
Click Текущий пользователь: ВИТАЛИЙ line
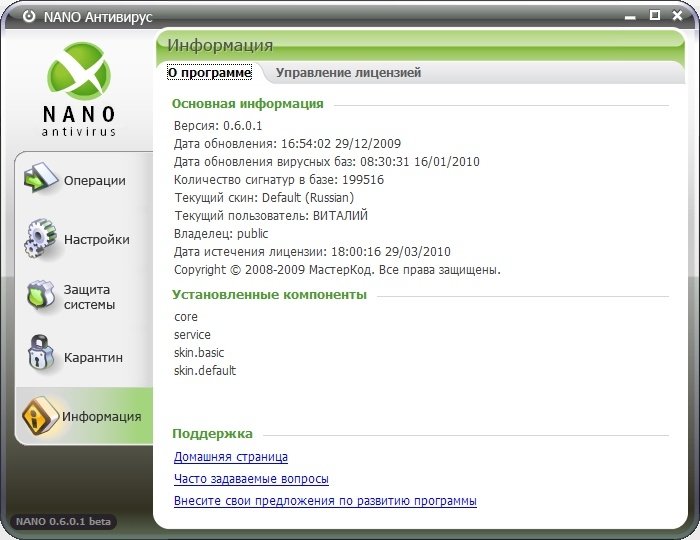pos(271,216)
